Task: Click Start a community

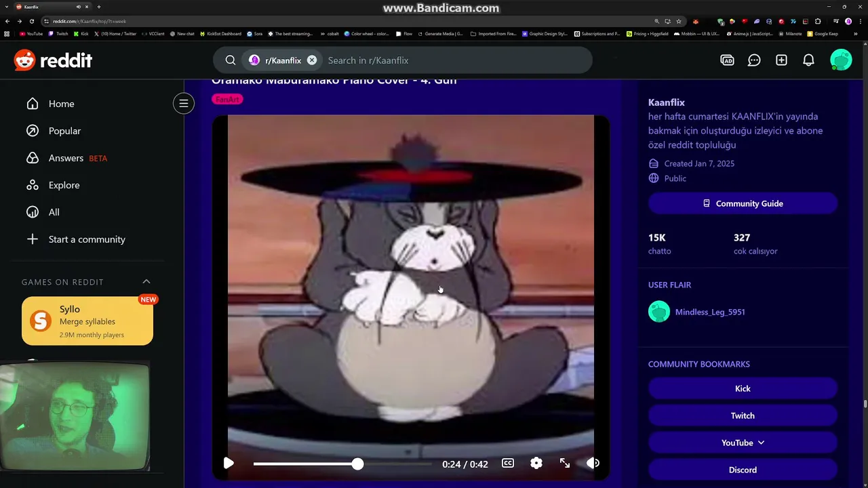Action: pyautogui.click(x=87, y=239)
